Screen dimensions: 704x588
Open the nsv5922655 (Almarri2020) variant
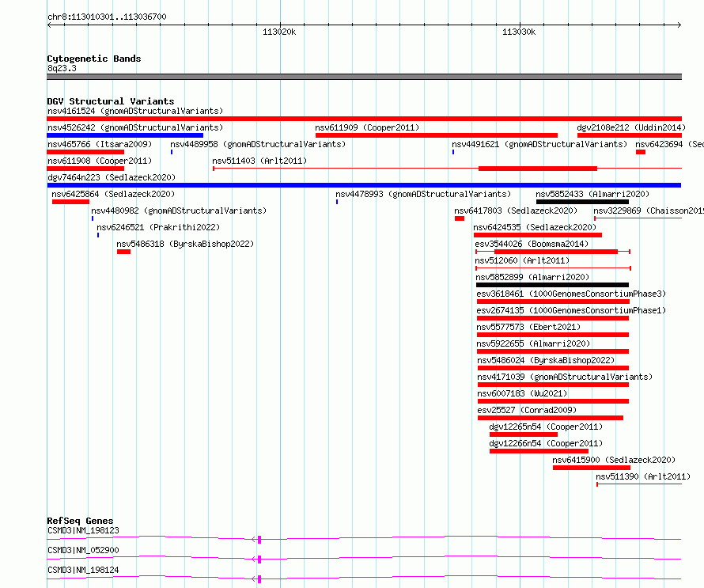pyautogui.click(x=533, y=343)
